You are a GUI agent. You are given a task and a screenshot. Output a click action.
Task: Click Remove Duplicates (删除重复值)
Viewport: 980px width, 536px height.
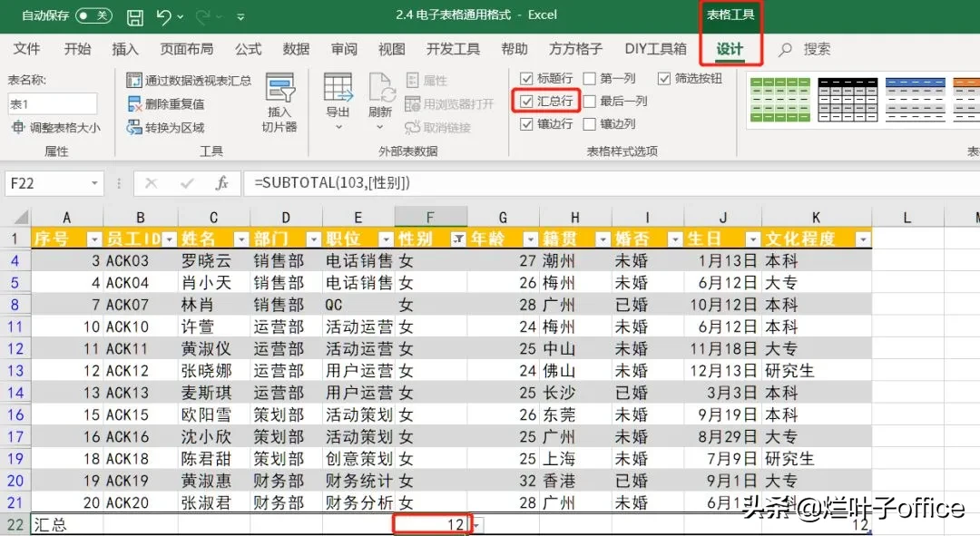pos(166,103)
